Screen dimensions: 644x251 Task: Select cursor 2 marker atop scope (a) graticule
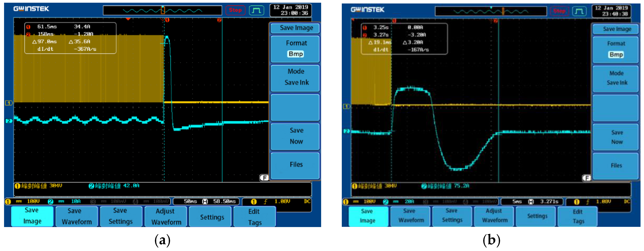pyautogui.click(x=219, y=20)
